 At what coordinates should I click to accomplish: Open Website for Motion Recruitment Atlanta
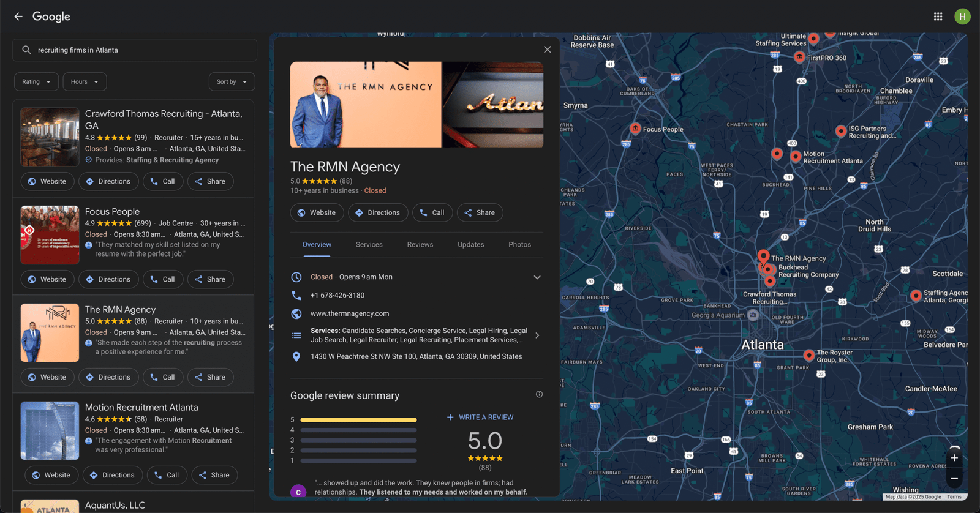click(x=51, y=476)
